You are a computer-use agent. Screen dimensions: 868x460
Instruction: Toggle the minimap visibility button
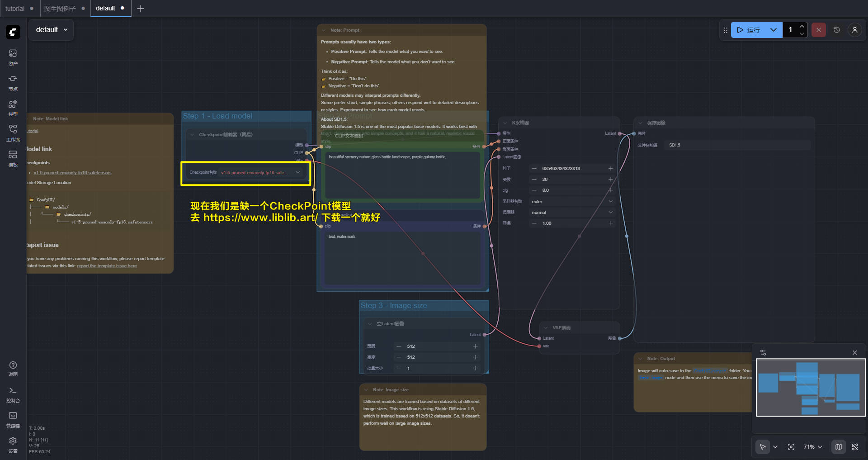[839, 447]
